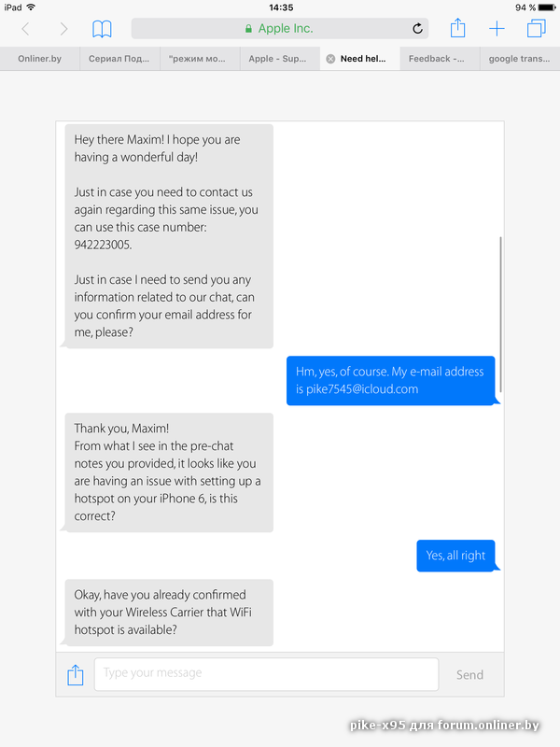560x747 pixels.
Task: Switch to the Onliner.by tab
Action: click(x=39, y=59)
